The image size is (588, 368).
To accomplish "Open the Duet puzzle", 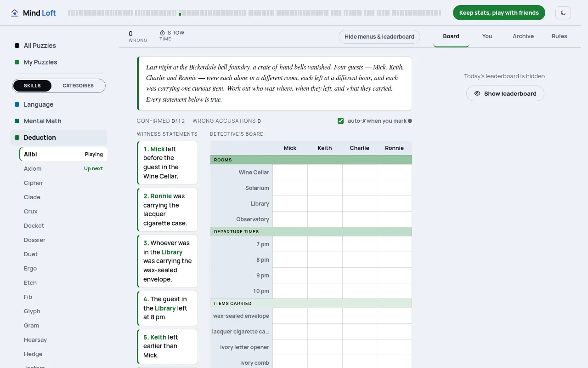I will [x=63, y=254].
